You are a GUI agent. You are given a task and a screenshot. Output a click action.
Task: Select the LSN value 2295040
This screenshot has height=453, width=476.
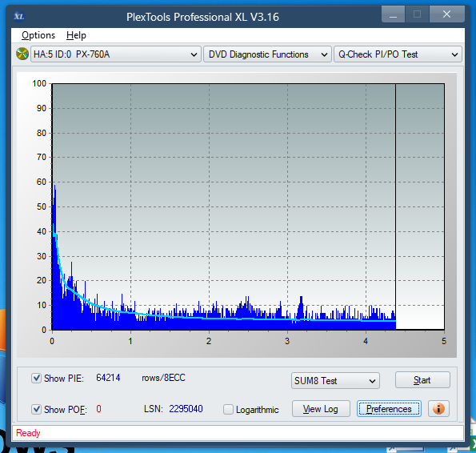click(x=186, y=409)
